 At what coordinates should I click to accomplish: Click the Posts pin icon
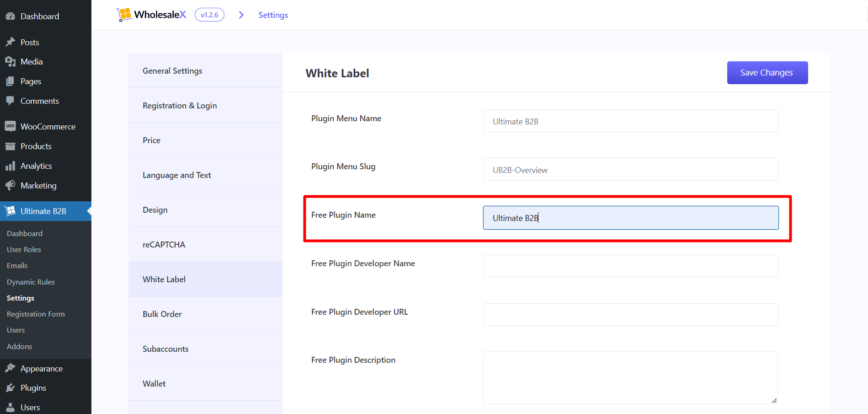tap(11, 42)
